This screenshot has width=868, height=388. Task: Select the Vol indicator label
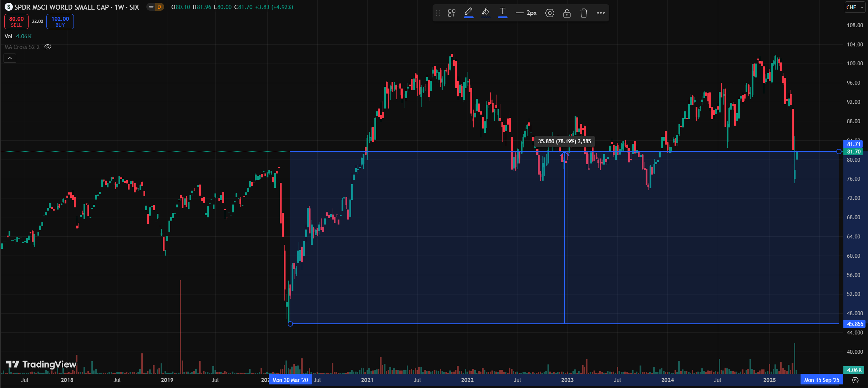click(8, 36)
